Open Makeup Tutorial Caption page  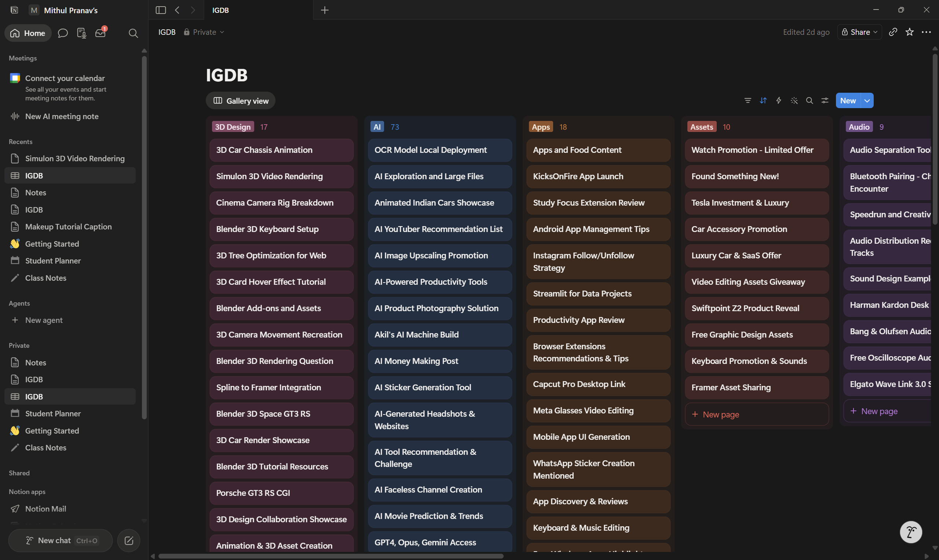pyautogui.click(x=70, y=227)
